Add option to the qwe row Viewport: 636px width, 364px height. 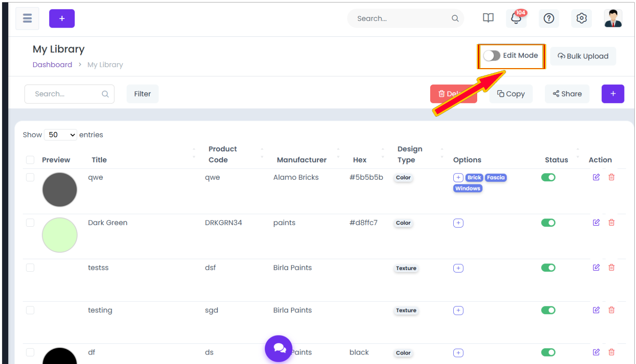458,178
